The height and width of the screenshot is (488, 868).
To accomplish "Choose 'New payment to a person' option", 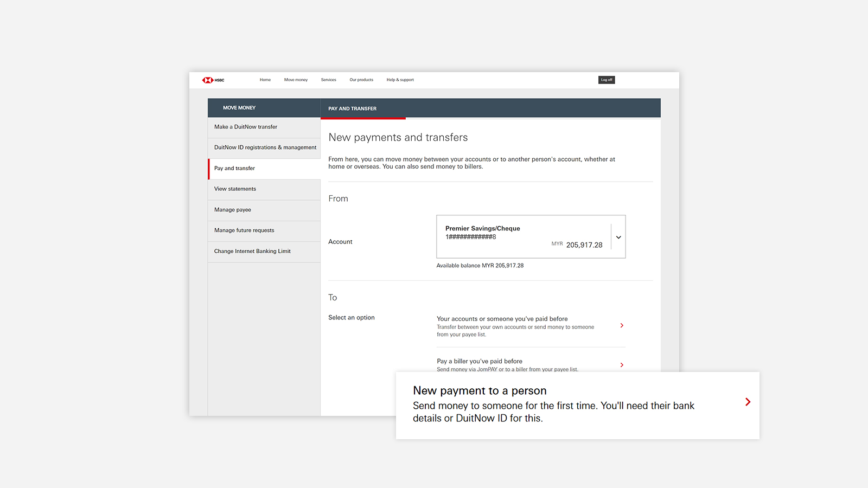I will pyautogui.click(x=578, y=405).
